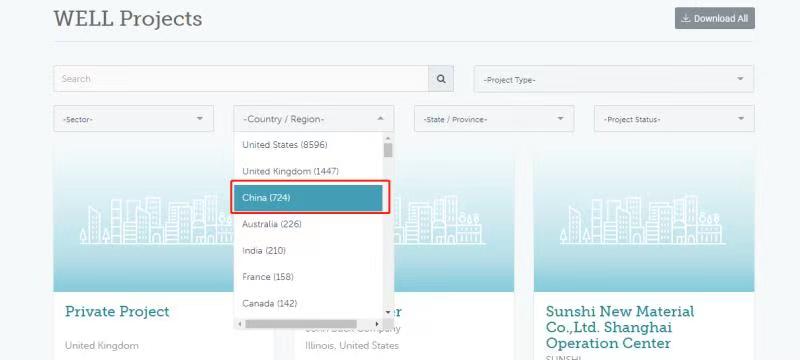Open the Sector dropdown

(x=134, y=119)
